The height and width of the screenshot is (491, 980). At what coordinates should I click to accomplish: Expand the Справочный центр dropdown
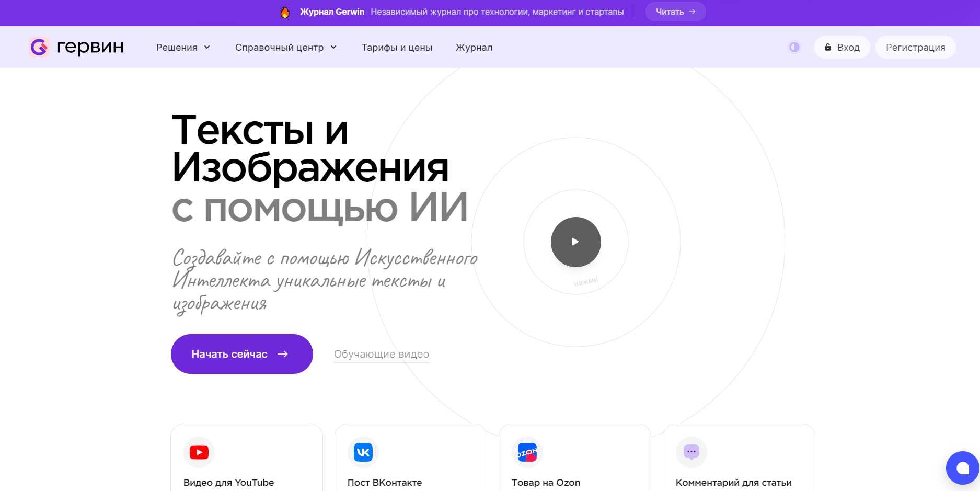(x=285, y=48)
